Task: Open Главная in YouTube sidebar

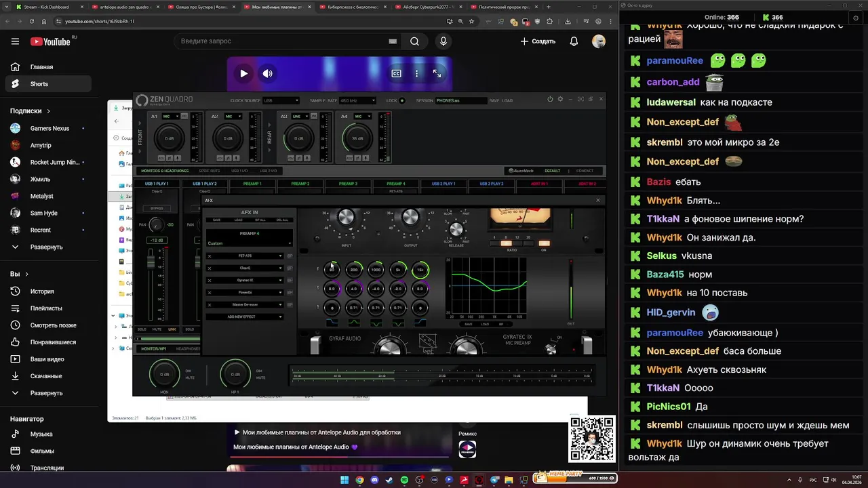Action: click(x=47, y=67)
